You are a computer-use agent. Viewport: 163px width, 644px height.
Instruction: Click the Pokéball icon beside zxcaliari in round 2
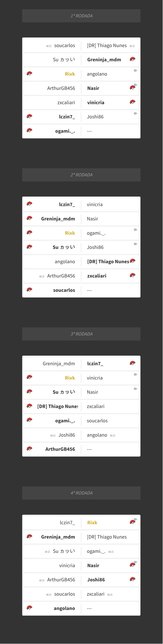click(x=132, y=275)
